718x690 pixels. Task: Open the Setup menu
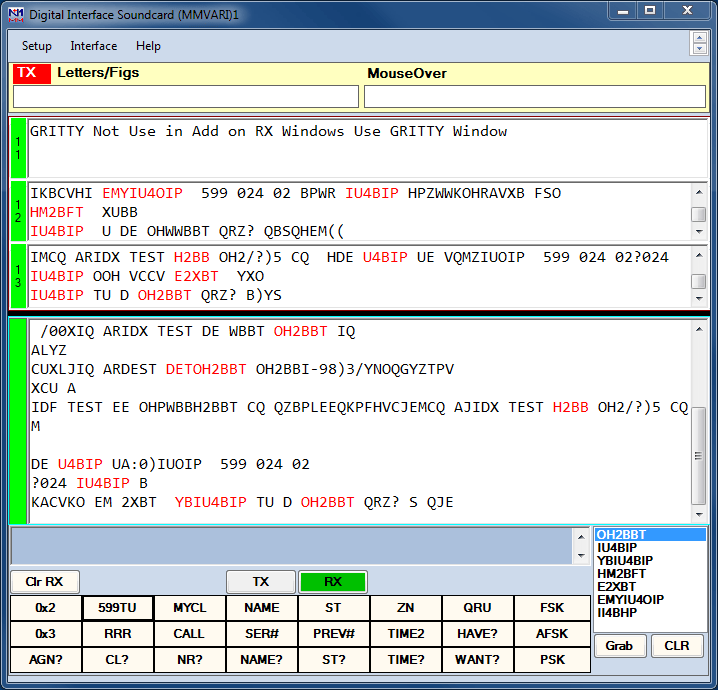click(x=37, y=46)
